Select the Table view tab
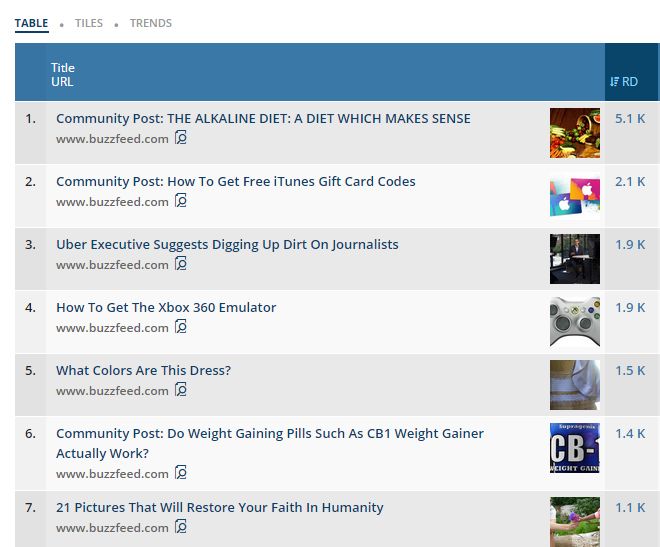 (x=31, y=23)
